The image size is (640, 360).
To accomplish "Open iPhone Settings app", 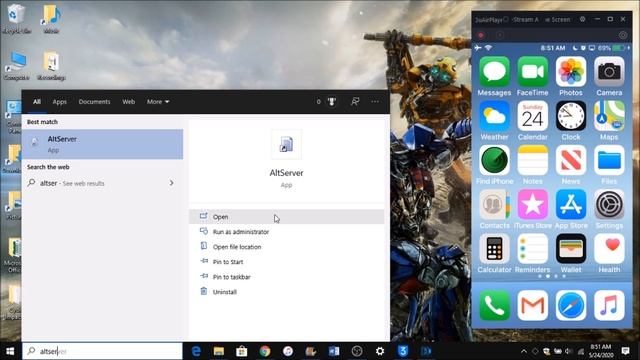I will (x=609, y=204).
